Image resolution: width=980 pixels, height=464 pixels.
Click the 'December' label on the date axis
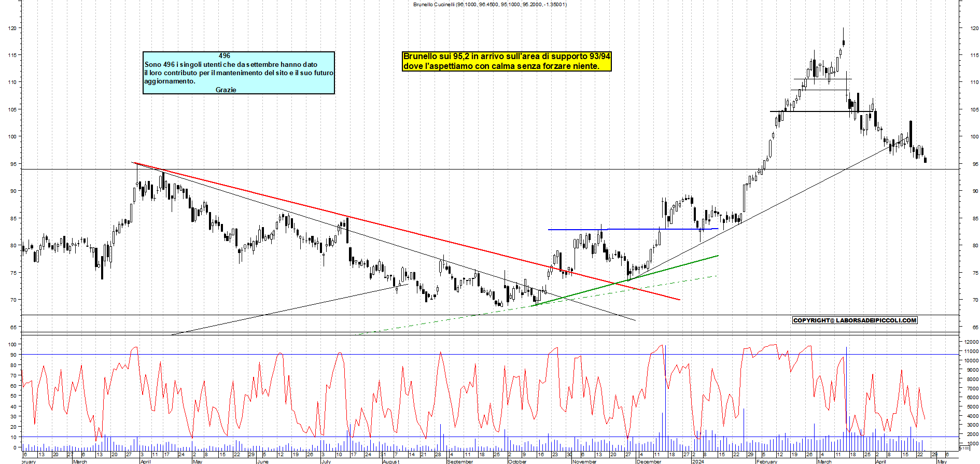[649, 461]
